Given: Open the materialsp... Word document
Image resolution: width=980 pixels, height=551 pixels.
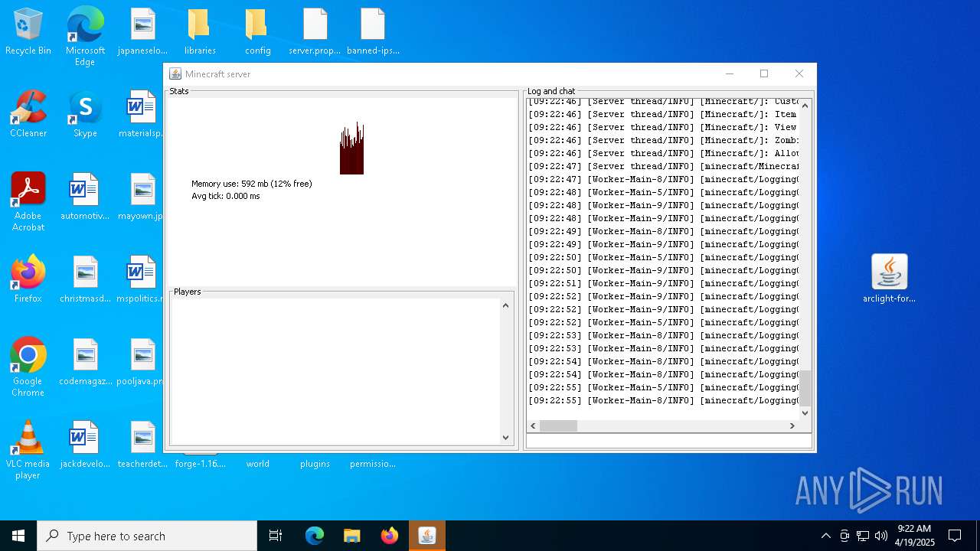Looking at the screenshot, I should click(x=142, y=114).
